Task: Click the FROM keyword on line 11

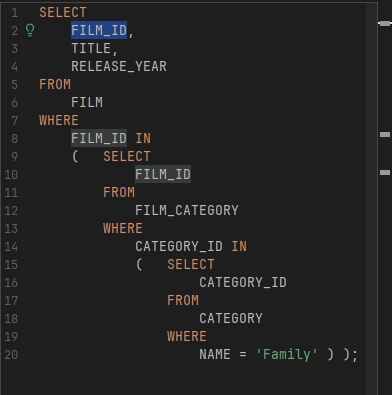Action: pos(119,192)
